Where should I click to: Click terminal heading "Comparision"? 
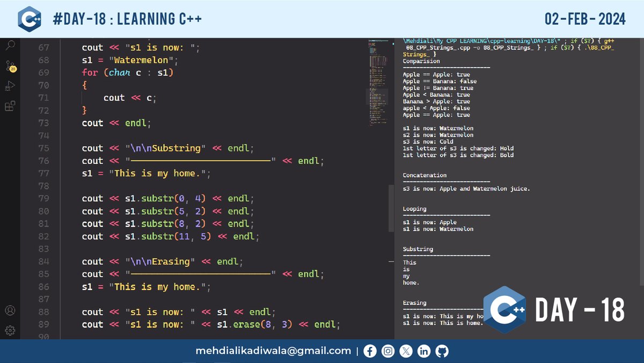(x=421, y=61)
